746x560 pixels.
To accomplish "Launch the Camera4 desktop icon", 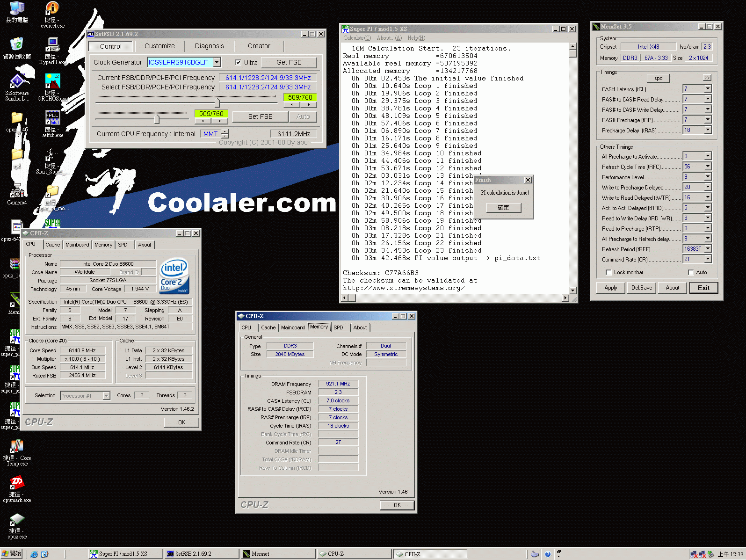I will point(17,191).
